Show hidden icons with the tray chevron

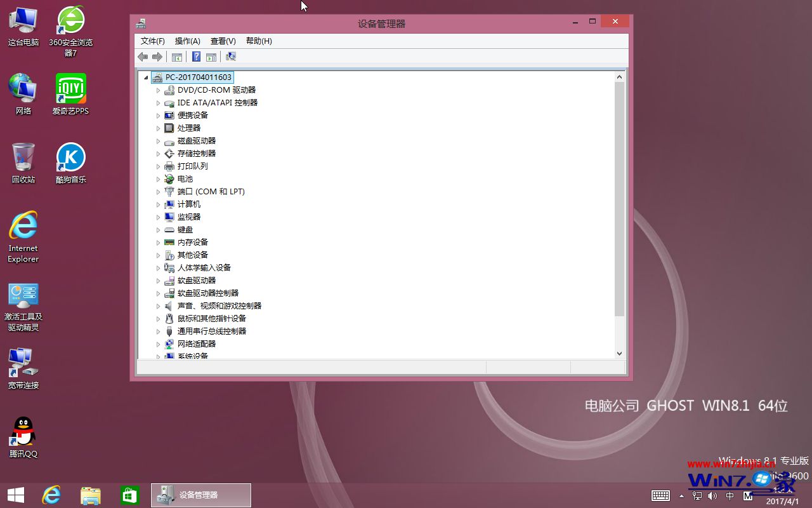click(x=682, y=496)
